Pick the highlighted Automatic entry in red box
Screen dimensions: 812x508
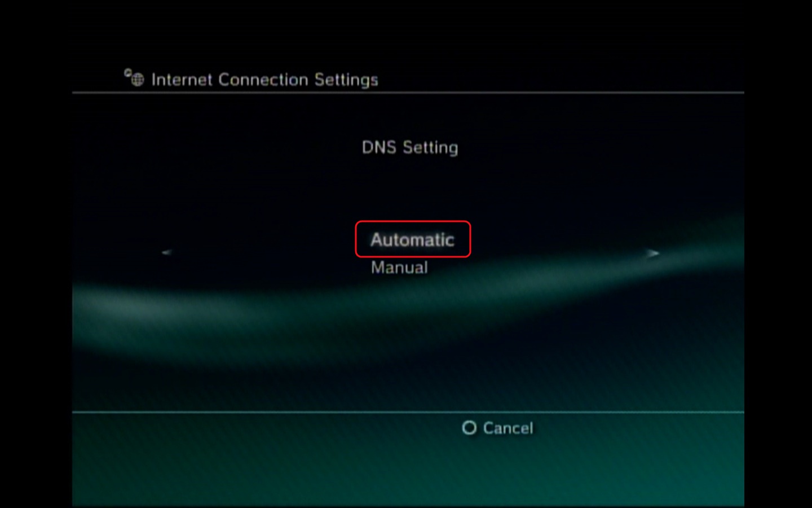(x=413, y=239)
